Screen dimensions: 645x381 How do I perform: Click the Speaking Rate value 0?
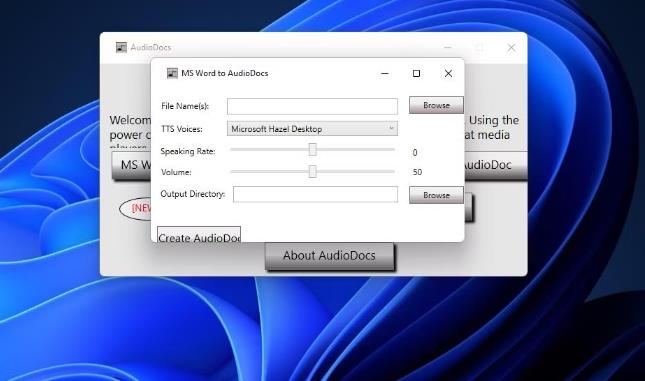[x=415, y=153]
